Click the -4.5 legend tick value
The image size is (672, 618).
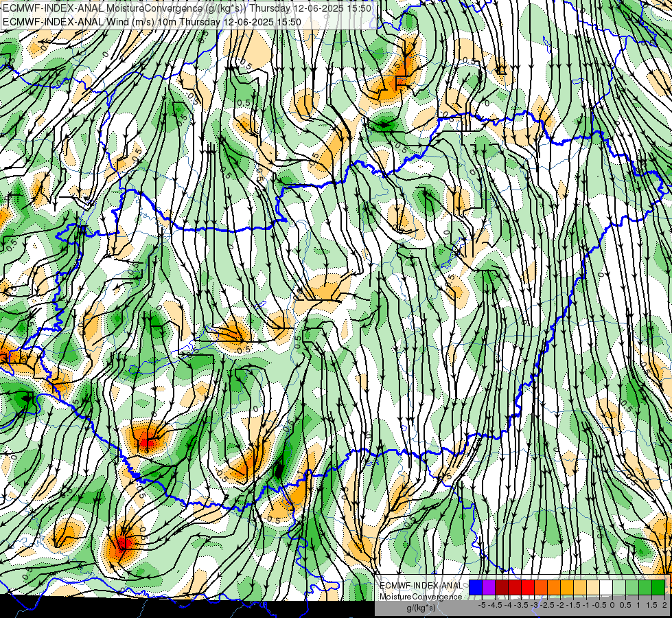[x=495, y=605]
